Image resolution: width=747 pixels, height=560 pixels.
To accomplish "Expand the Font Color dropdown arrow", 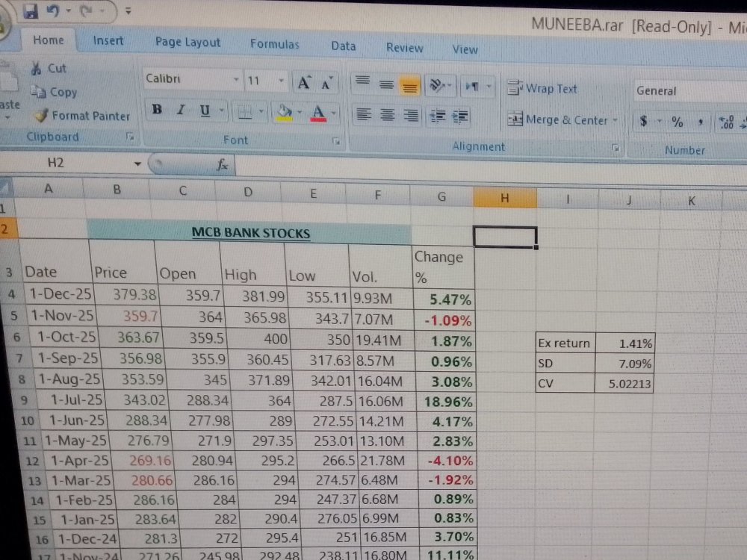I will (333, 113).
